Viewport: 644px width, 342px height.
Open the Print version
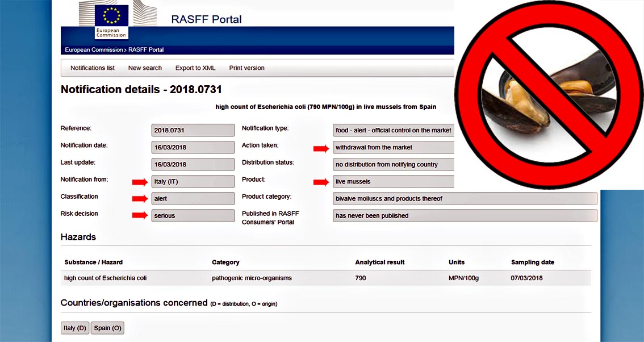click(247, 68)
